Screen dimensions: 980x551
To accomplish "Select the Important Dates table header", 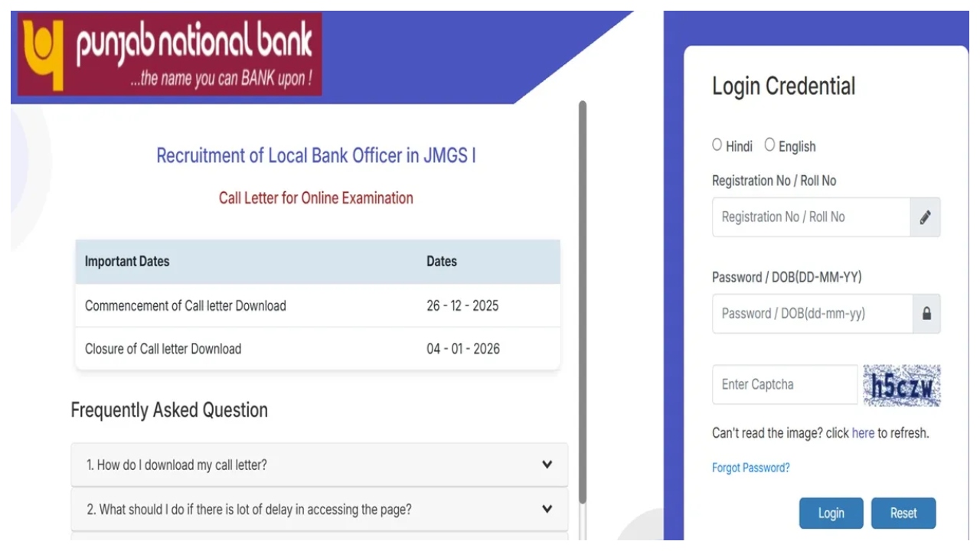I will coord(126,261).
